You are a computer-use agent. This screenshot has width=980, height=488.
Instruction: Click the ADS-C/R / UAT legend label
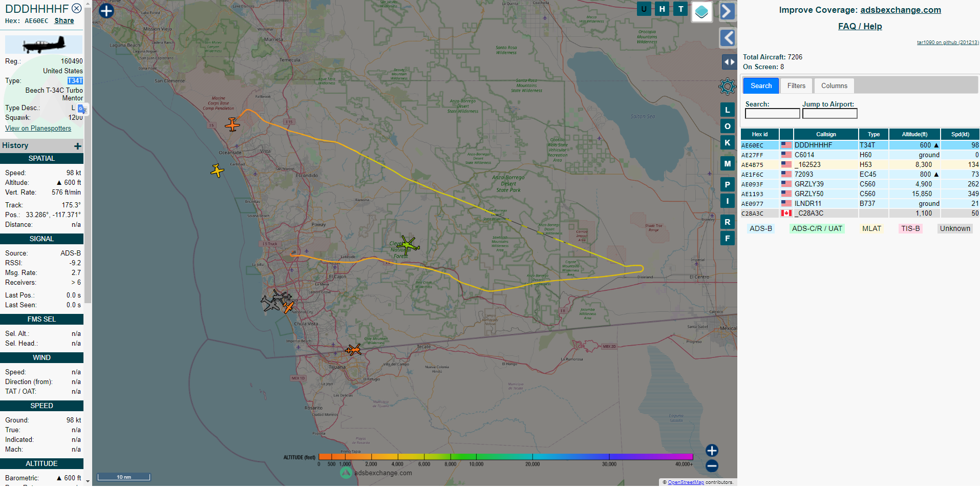coord(817,229)
